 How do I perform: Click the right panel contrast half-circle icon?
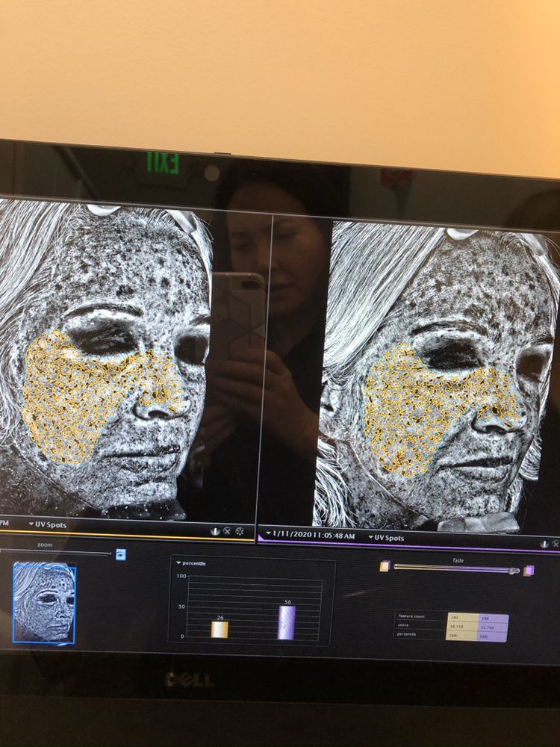[x=544, y=544]
